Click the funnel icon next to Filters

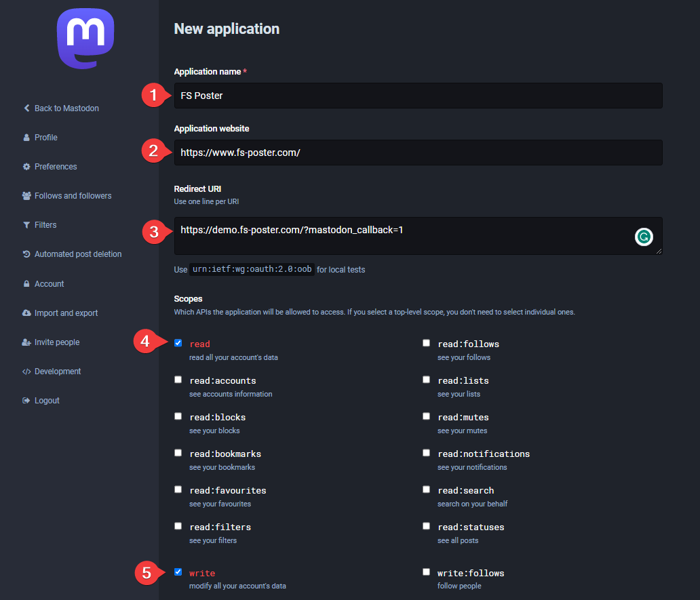(26, 225)
